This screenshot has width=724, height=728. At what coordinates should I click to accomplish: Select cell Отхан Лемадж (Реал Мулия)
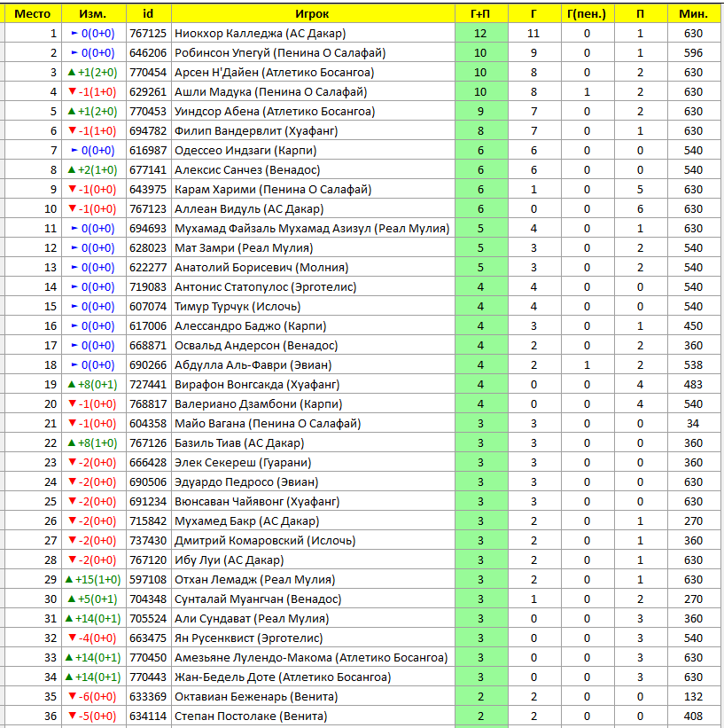(313, 579)
